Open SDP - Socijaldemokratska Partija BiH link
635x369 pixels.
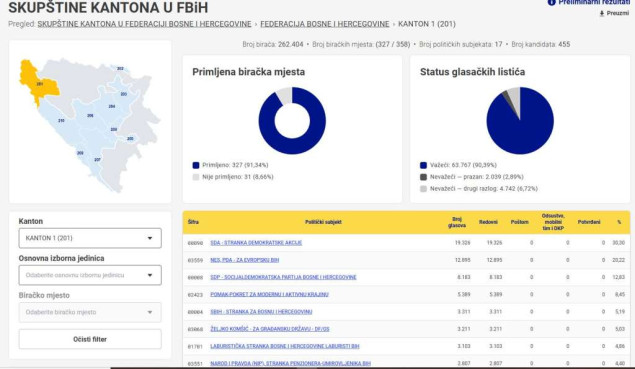(283, 277)
